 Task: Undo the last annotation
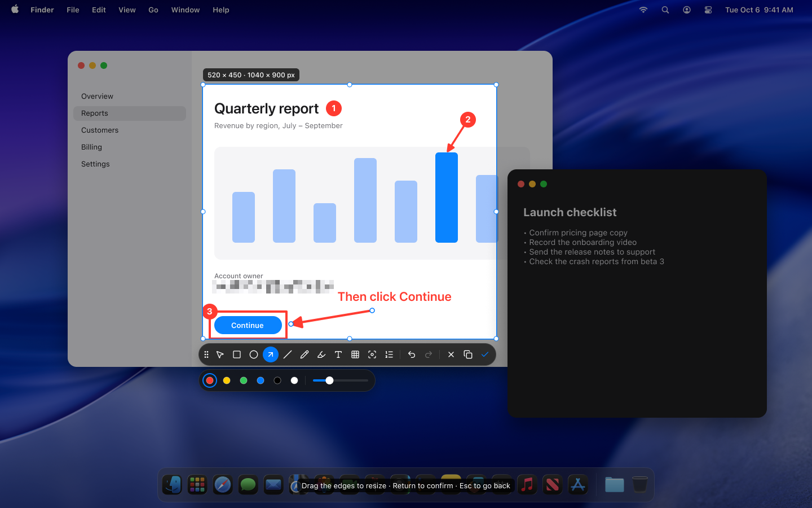[x=412, y=354]
